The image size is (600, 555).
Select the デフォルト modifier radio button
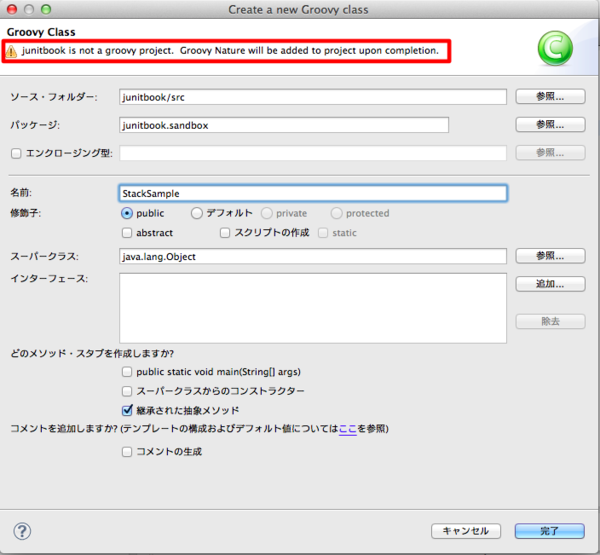[x=197, y=213]
